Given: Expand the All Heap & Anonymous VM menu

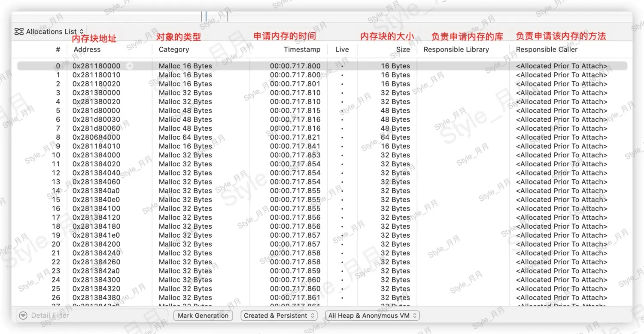Looking at the screenshot, I should click(x=372, y=316).
